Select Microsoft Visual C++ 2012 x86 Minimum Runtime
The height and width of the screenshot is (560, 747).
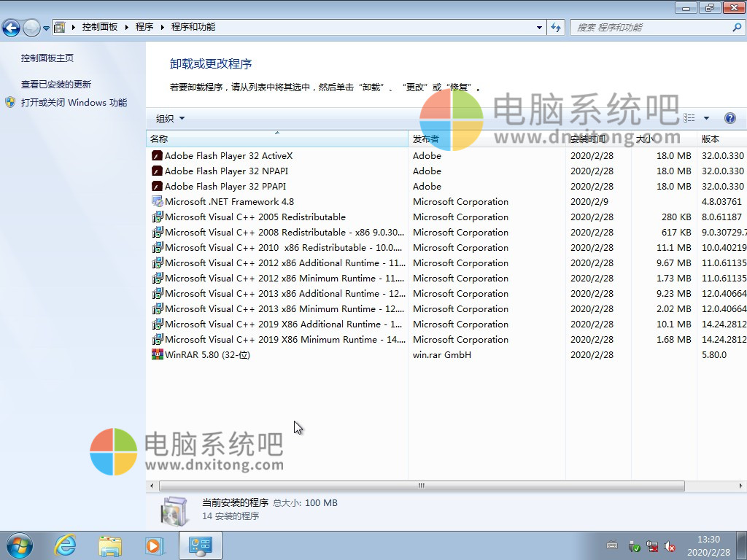[x=284, y=278]
